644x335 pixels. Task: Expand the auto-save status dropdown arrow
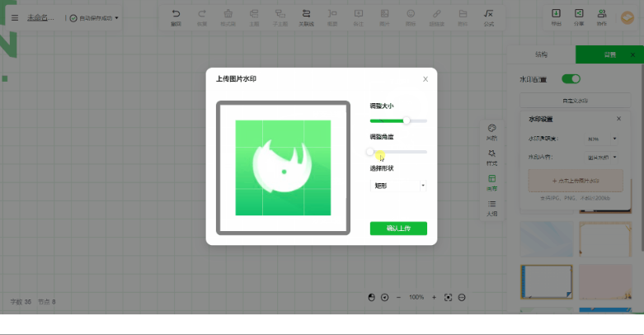tap(116, 18)
